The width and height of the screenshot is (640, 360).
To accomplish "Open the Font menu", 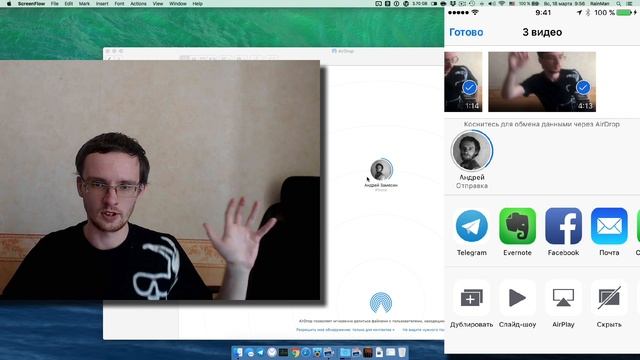I will 119,3.
